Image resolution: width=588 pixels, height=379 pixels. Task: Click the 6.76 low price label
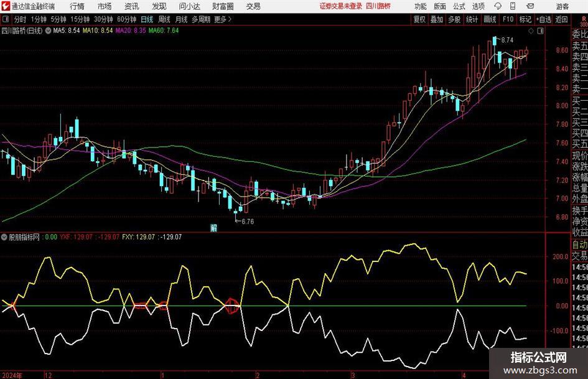point(248,222)
